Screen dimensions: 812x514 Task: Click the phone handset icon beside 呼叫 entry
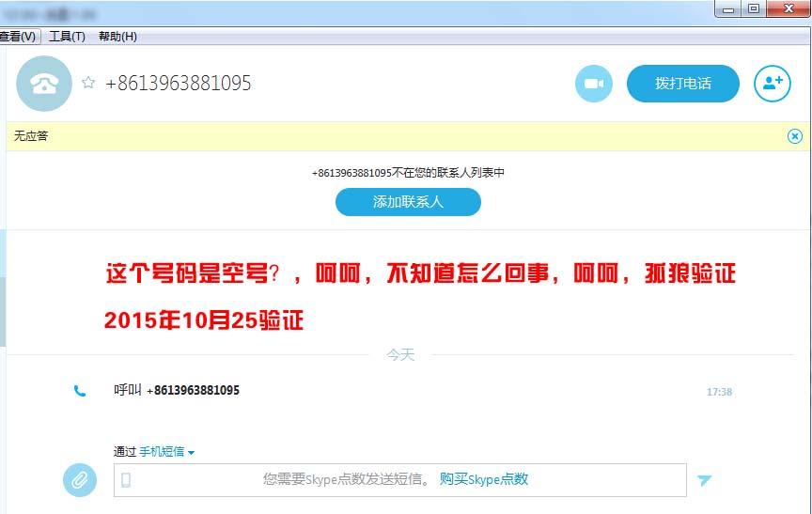pyautogui.click(x=80, y=391)
